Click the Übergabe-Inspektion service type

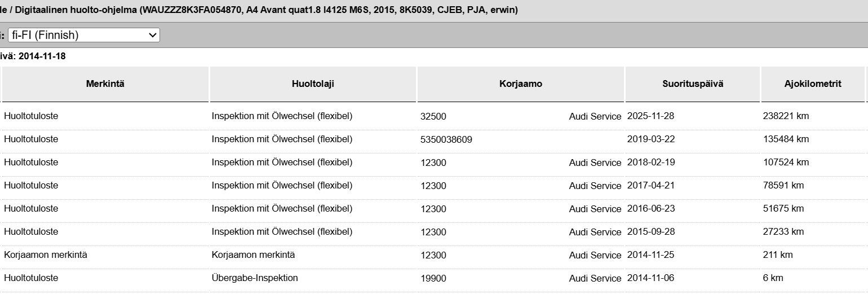tap(255, 278)
